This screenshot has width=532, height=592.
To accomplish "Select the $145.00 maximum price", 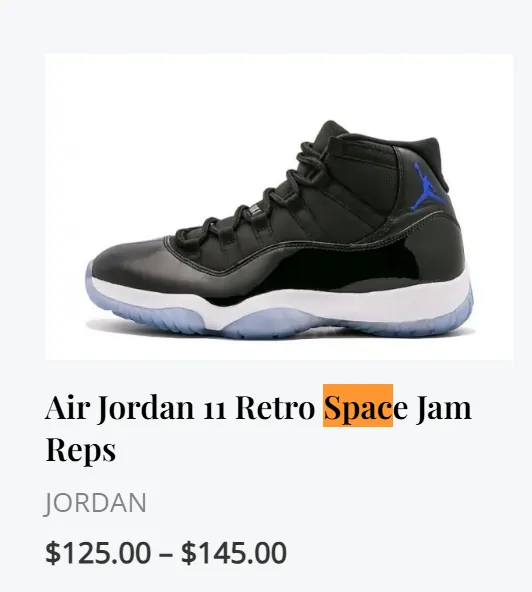I will click(x=234, y=553).
